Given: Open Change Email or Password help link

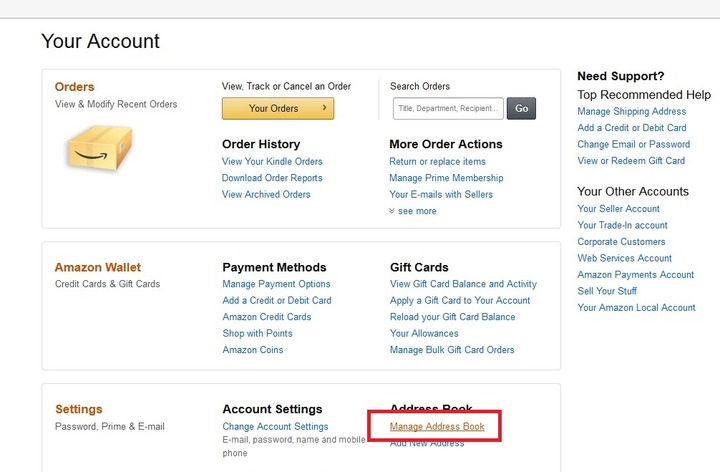Looking at the screenshot, I should pos(633,145).
